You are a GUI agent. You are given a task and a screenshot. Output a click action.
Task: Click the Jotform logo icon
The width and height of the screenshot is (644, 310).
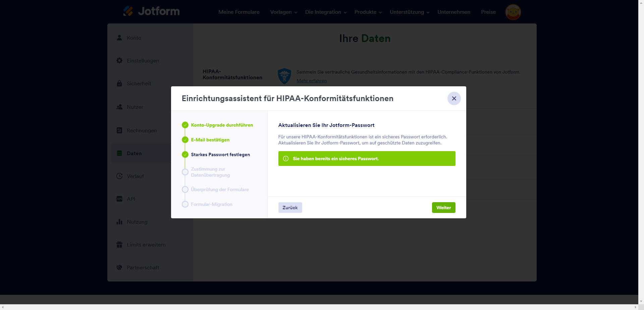click(128, 11)
